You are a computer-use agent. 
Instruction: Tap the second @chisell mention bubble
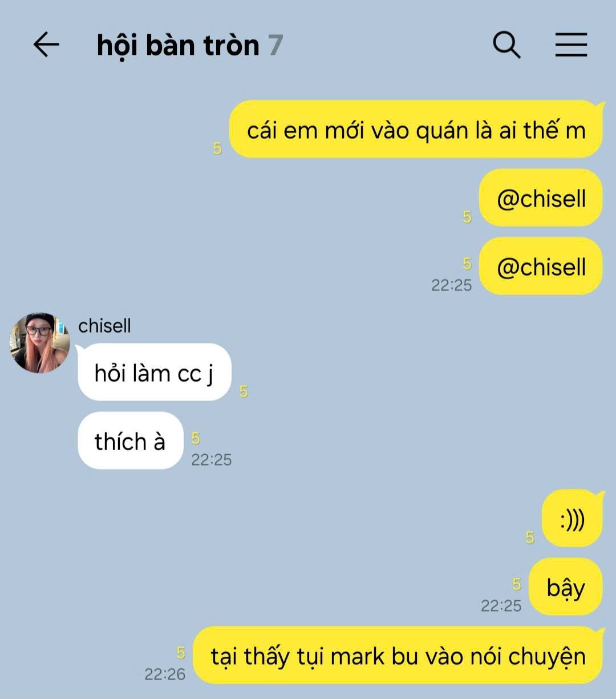(541, 266)
